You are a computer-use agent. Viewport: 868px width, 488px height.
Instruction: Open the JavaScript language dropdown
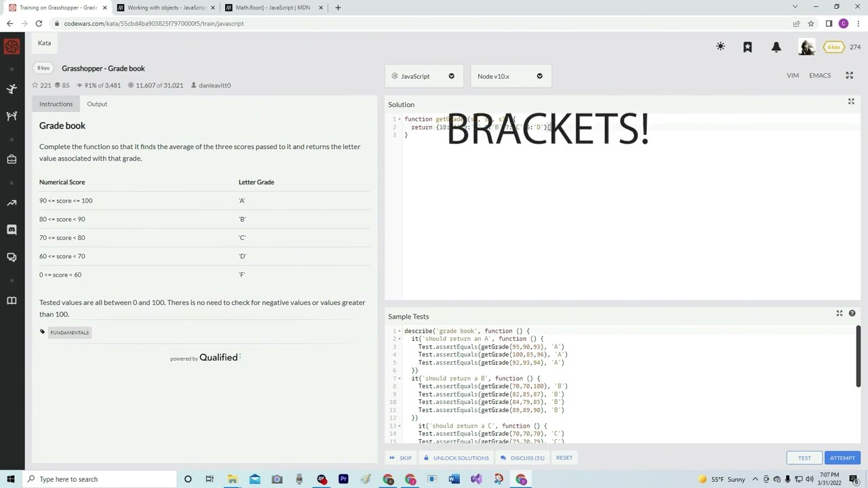pyautogui.click(x=424, y=76)
